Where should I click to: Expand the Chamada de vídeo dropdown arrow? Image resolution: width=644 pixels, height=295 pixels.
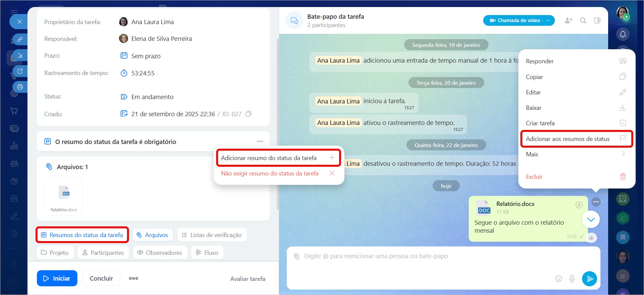[548, 20]
